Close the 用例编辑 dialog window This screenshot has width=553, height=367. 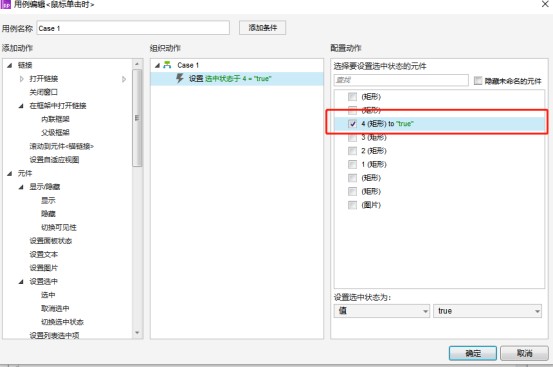(545, 4)
